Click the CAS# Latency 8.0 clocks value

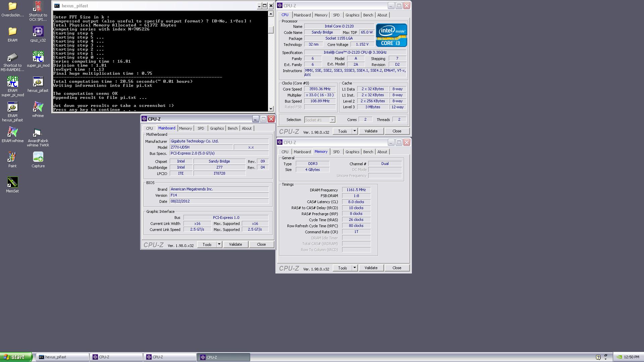[356, 202]
